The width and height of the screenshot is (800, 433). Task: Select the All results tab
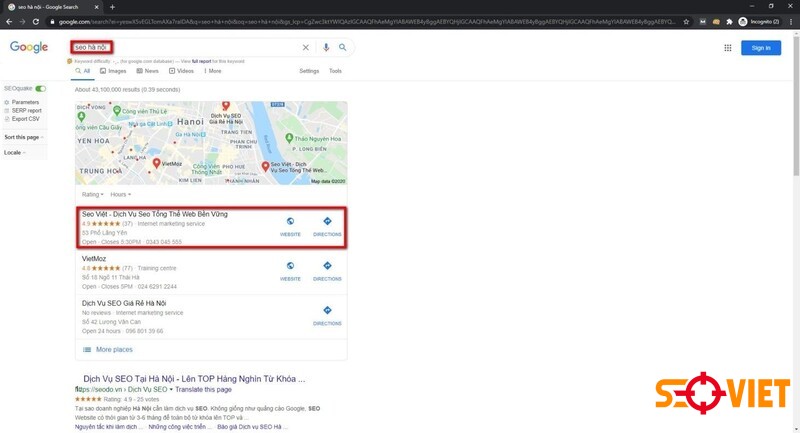click(x=83, y=71)
